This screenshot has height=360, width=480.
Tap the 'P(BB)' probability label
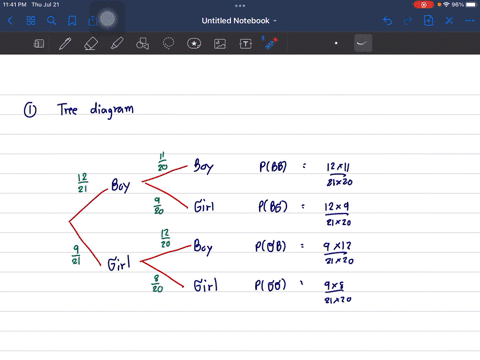(x=273, y=167)
